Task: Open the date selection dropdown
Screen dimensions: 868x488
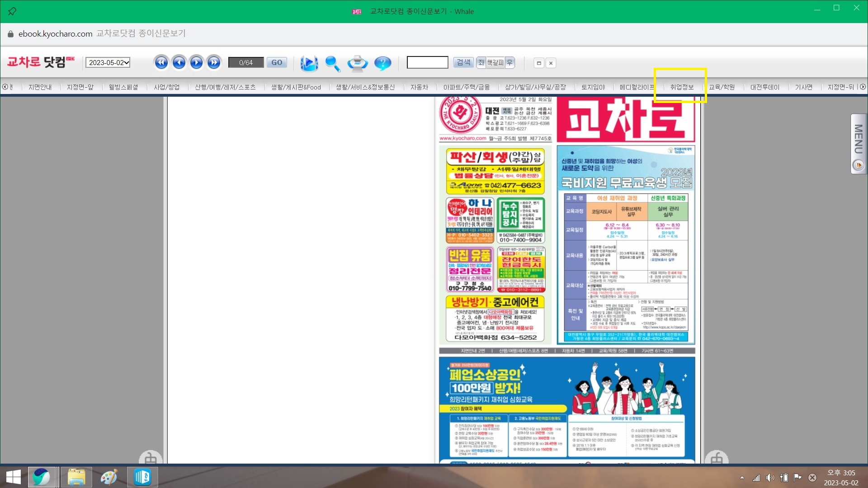Action: [108, 63]
